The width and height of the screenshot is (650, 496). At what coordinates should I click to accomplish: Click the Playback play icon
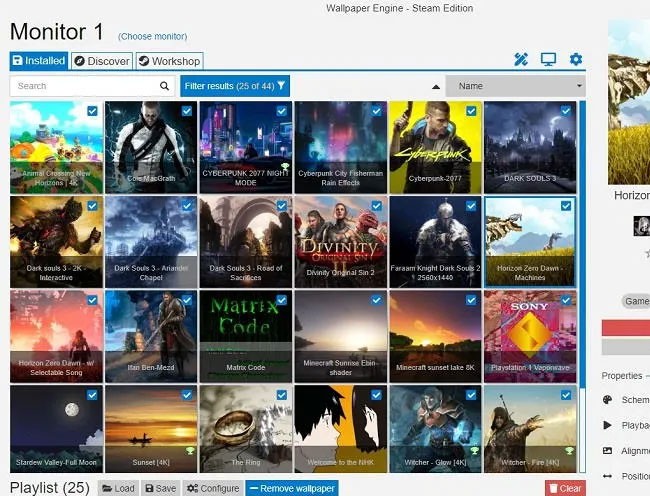coord(608,425)
